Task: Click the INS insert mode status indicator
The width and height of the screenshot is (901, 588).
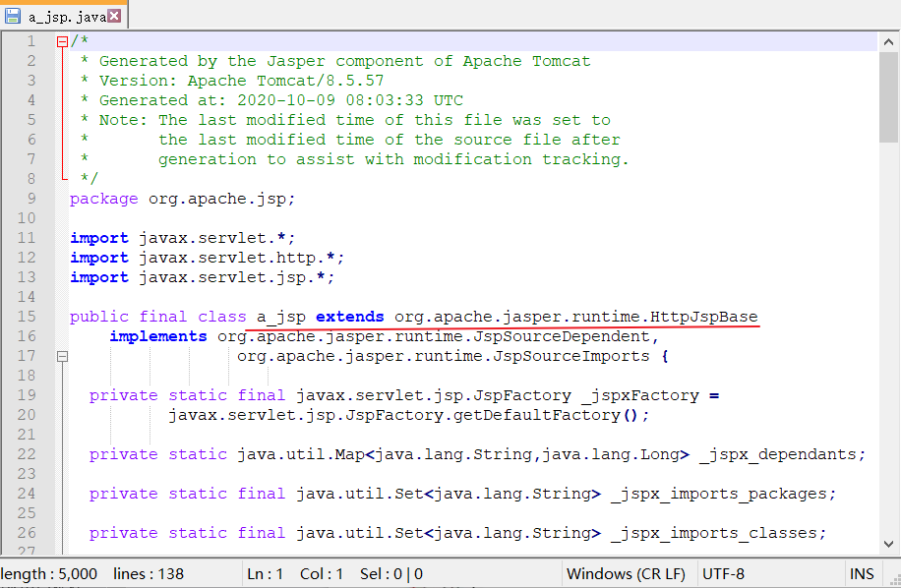Action: click(x=862, y=573)
